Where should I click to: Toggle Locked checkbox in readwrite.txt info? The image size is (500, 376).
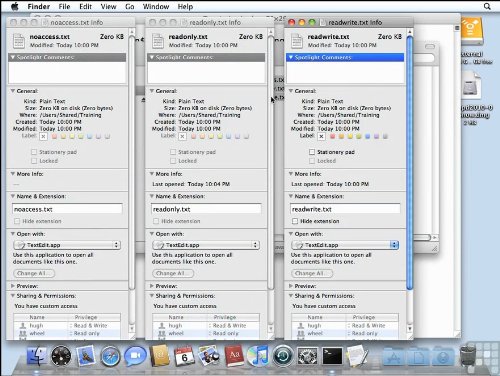pyautogui.click(x=312, y=161)
